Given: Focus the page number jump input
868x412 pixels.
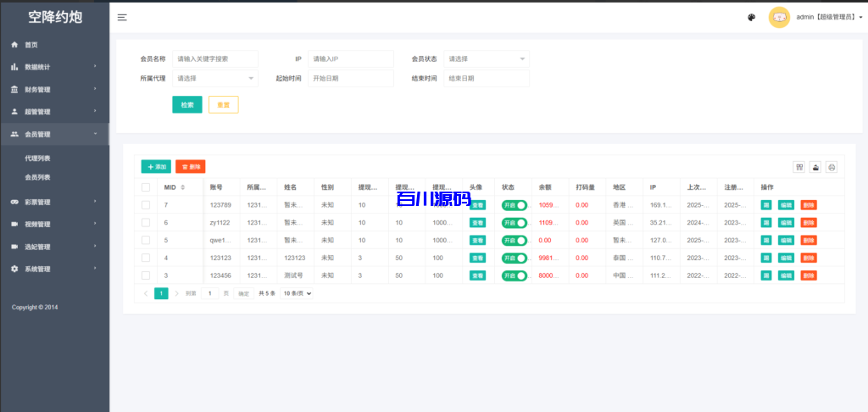Looking at the screenshot, I should pos(210,293).
